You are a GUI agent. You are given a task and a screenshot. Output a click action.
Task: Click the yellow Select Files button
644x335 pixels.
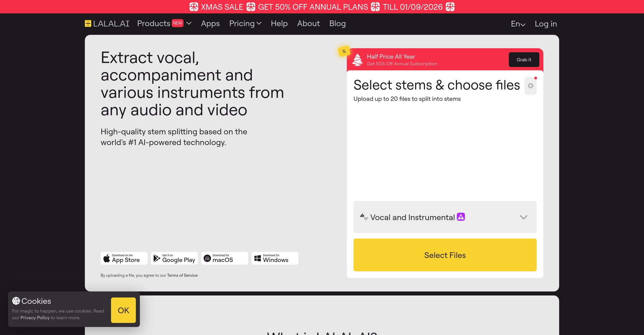click(x=445, y=255)
